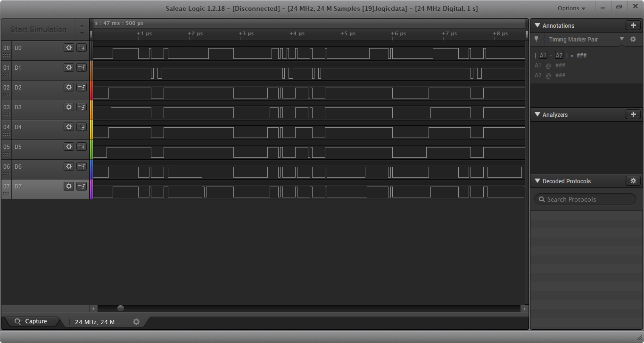Open channel settings gear for D3
This screenshot has width=644, height=343.
pyautogui.click(x=69, y=107)
